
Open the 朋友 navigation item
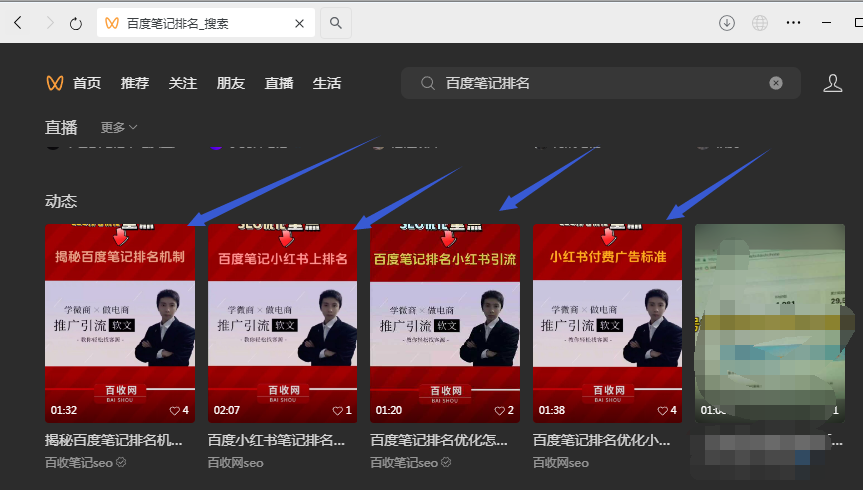coord(231,83)
